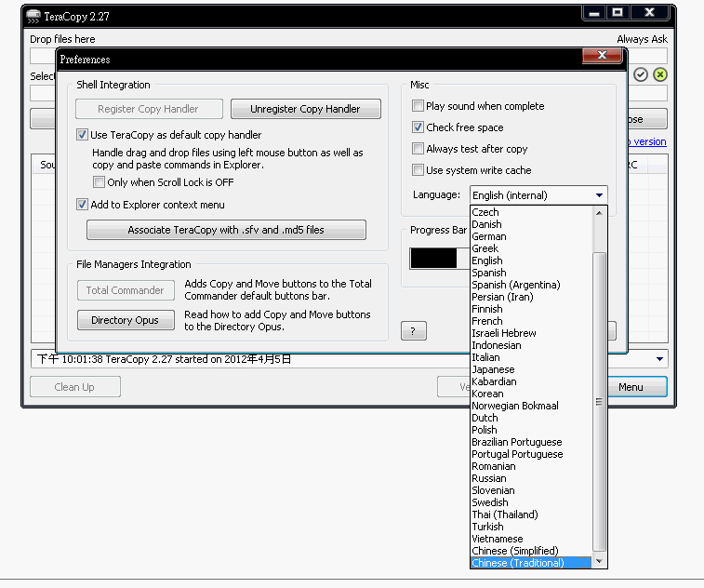Select Vietnamese language
The width and height of the screenshot is (704, 588).
531,540
